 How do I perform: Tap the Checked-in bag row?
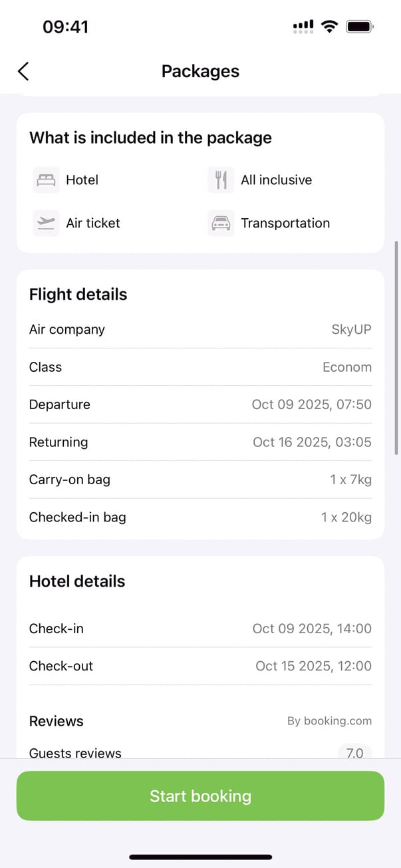tap(200, 517)
